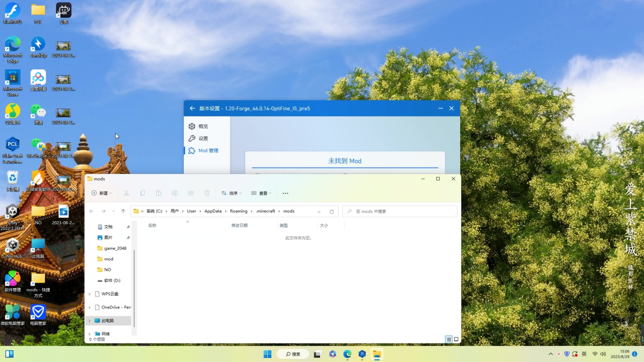The height and width of the screenshot is (362, 644).
Task: Sort by 修改日期 column header
Action: 239,225
